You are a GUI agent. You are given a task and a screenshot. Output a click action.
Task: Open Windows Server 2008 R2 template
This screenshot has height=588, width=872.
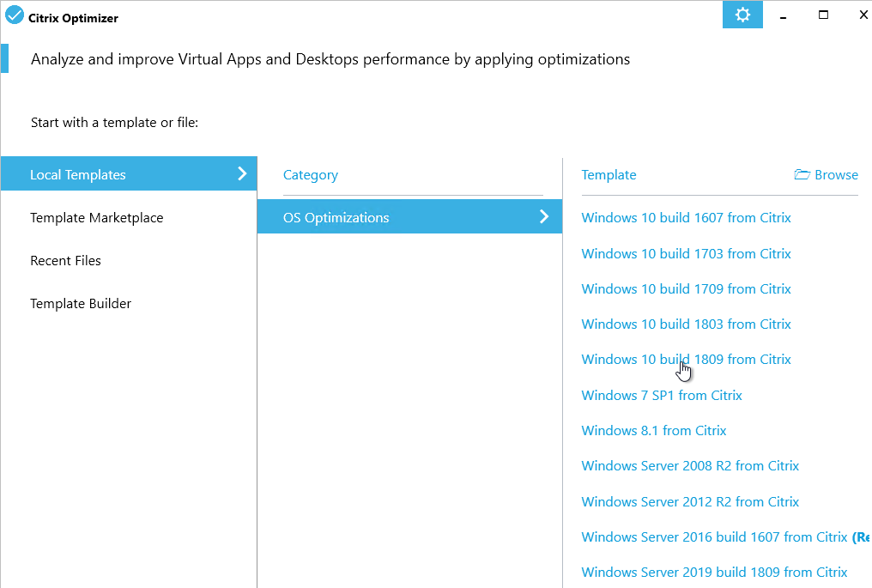point(690,465)
